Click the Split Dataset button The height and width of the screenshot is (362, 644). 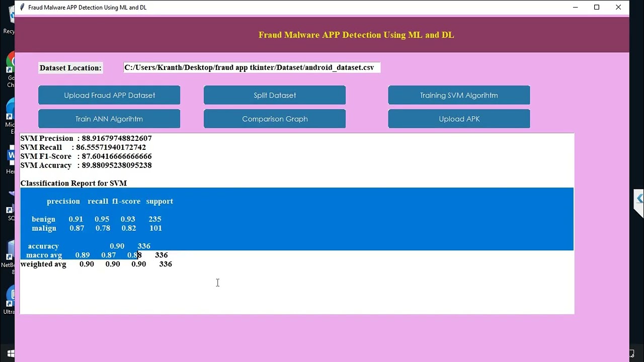(x=275, y=95)
